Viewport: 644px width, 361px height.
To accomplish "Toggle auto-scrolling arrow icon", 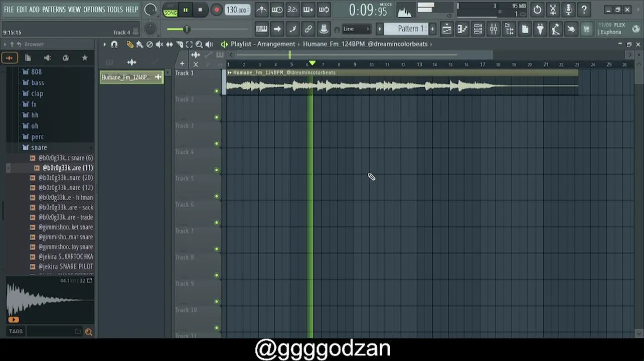I will [277, 29].
